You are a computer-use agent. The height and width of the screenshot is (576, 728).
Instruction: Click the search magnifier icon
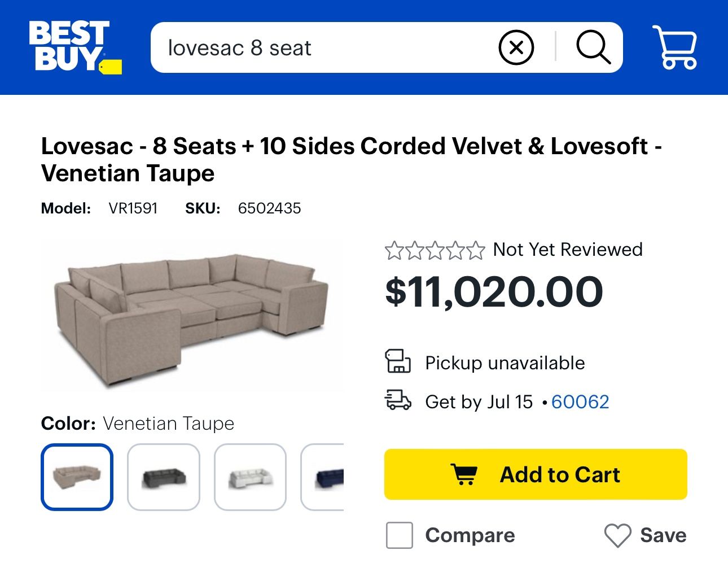pos(593,47)
